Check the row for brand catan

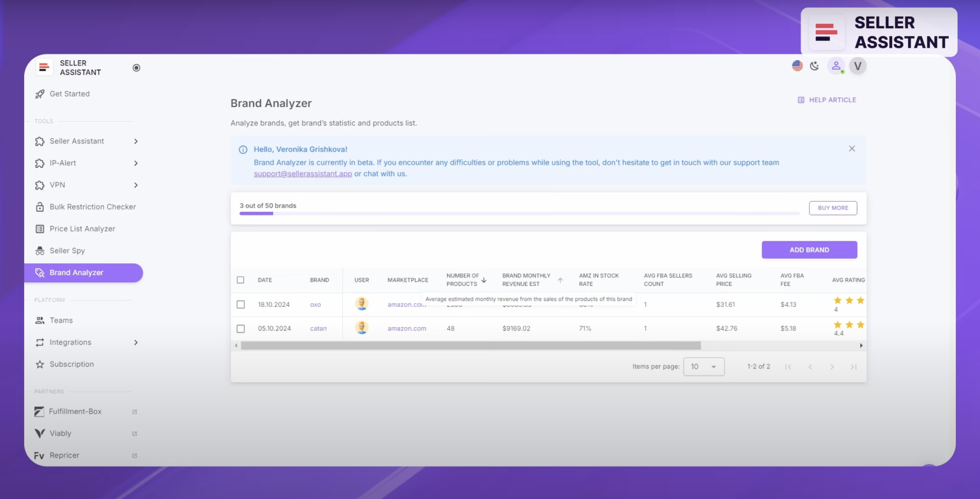[x=240, y=329]
